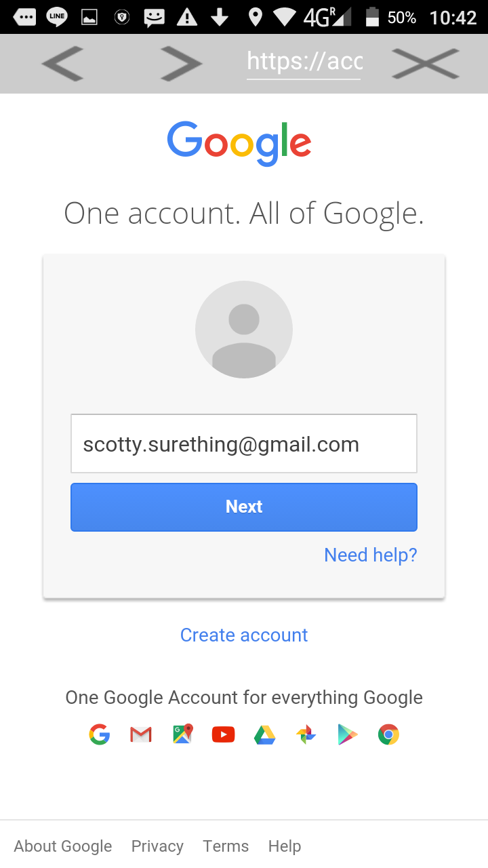The image size is (488, 868).
Task: Tap the browser forward arrow
Action: click(x=181, y=64)
